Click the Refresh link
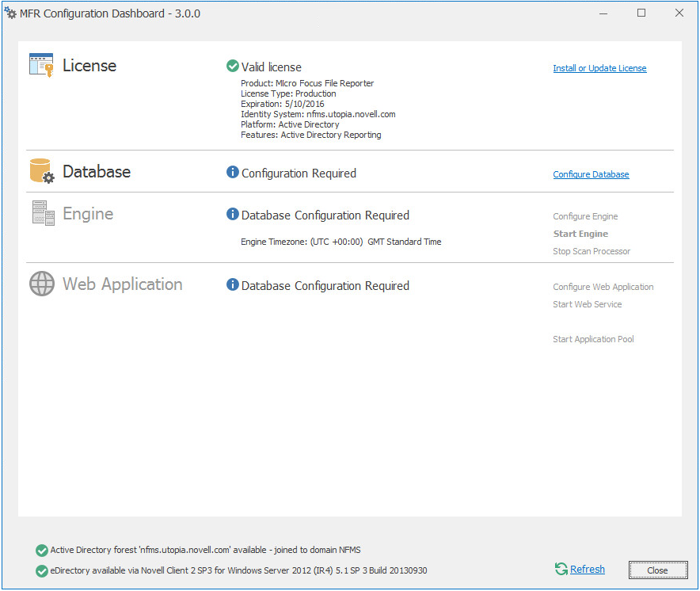 (587, 569)
